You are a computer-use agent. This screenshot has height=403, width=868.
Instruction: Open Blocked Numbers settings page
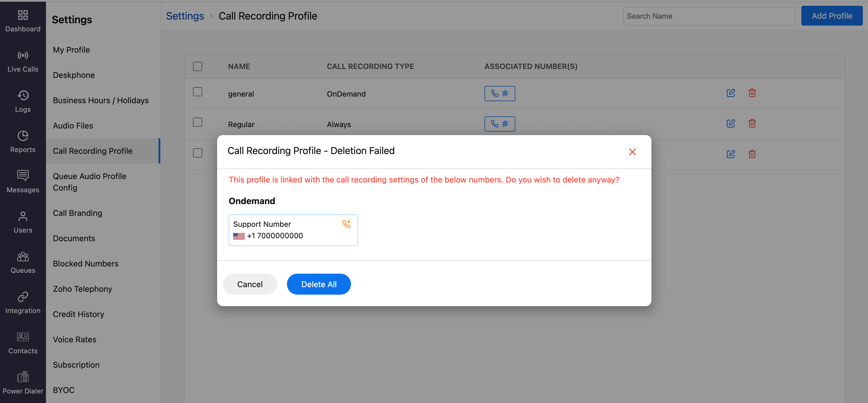pyautogui.click(x=85, y=263)
